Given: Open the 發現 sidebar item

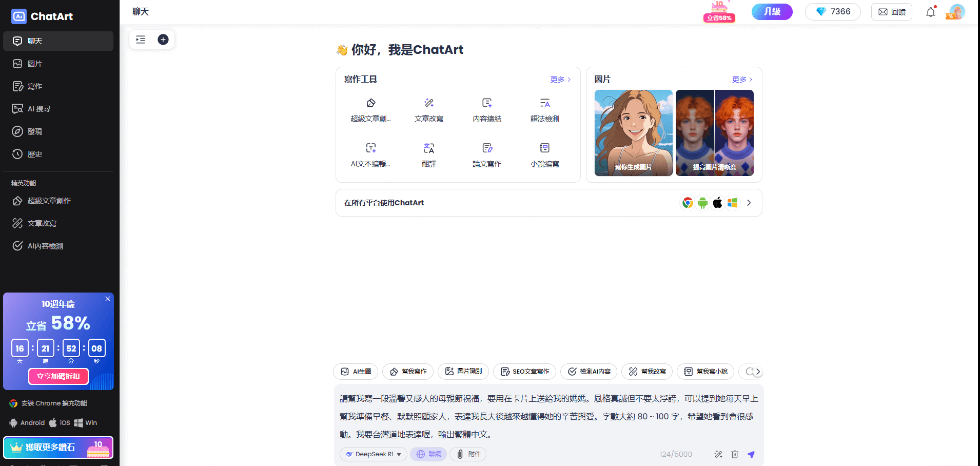Looking at the screenshot, I should [58, 131].
